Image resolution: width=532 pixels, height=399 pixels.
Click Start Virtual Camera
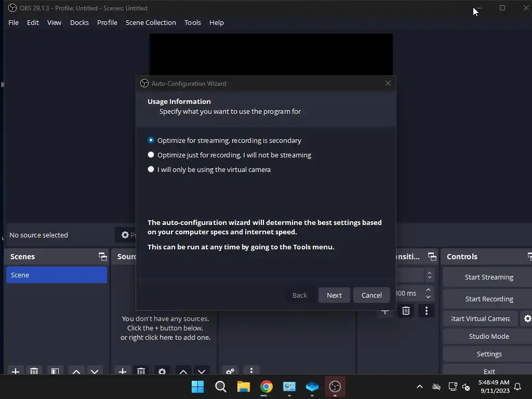pyautogui.click(x=481, y=318)
